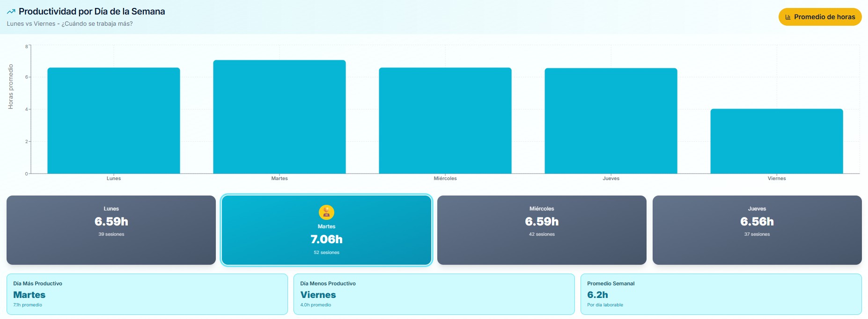Image resolution: width=868 pixels, height=319 pixels.
Task: Pick the Jueves bar in the chart
Action: click(x=611, y=121)
